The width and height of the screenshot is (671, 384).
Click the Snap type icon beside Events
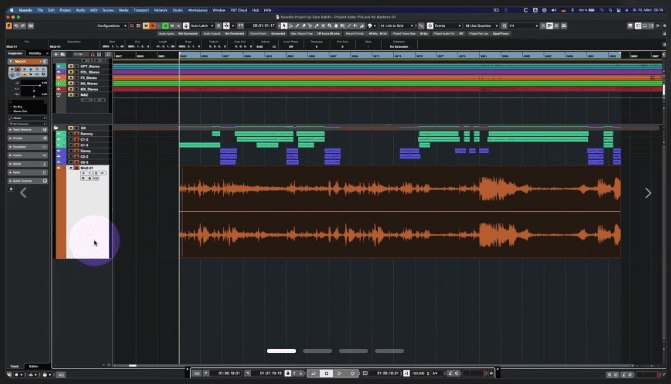(430, 26)
